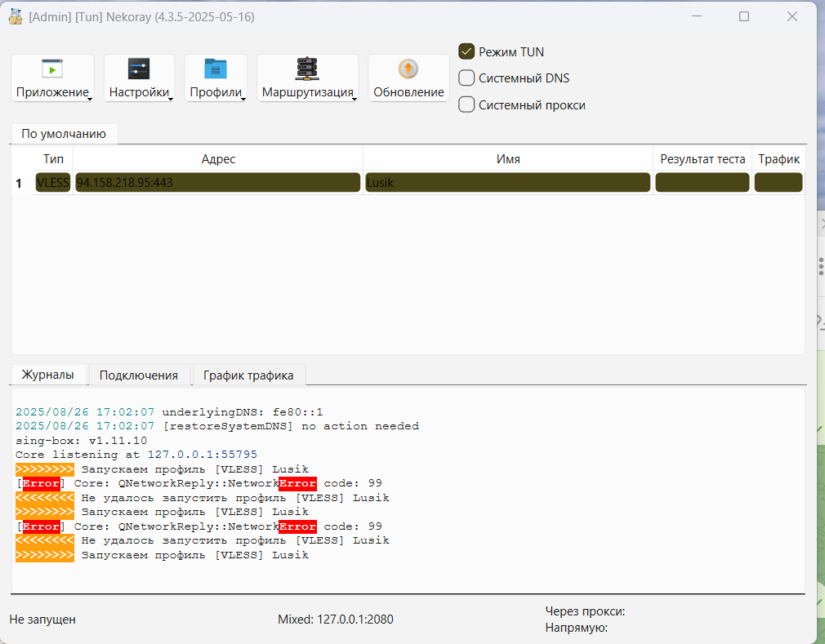
Task: Click the Обновление orange arrow icon
Action: click(x=408, y=69)
